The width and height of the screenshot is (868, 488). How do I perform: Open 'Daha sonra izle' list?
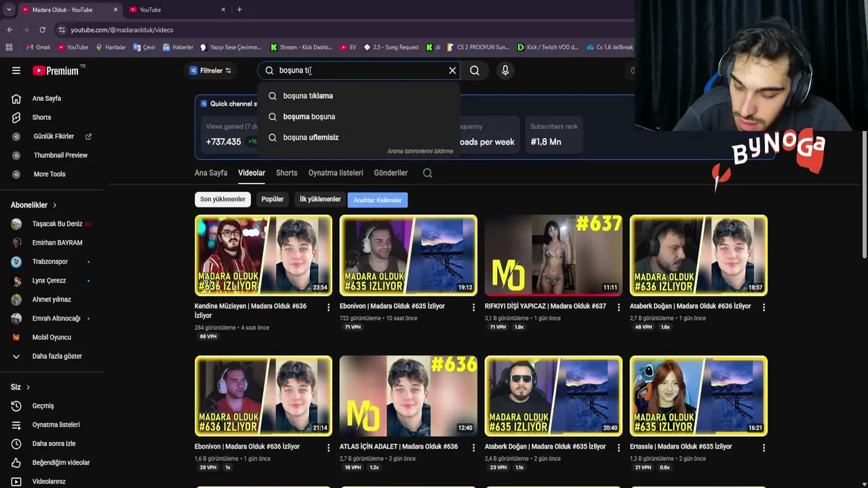pyautogui.click(x=52, y=444)
